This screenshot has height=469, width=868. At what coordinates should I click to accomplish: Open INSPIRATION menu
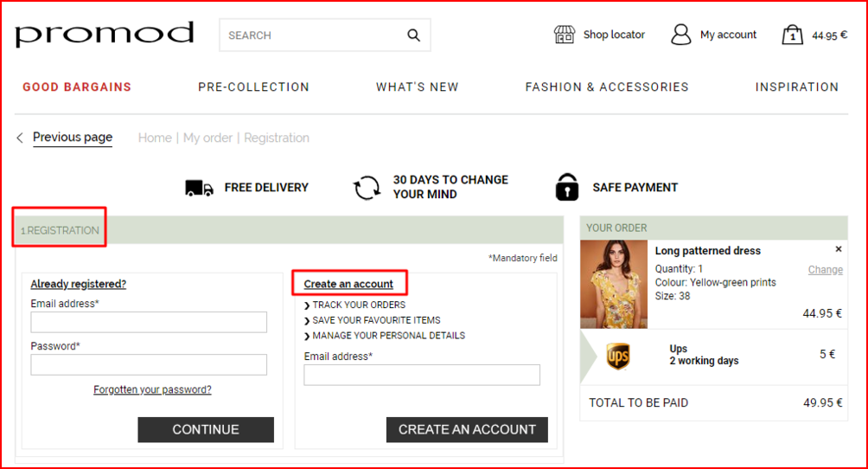(x=797, y=87)
